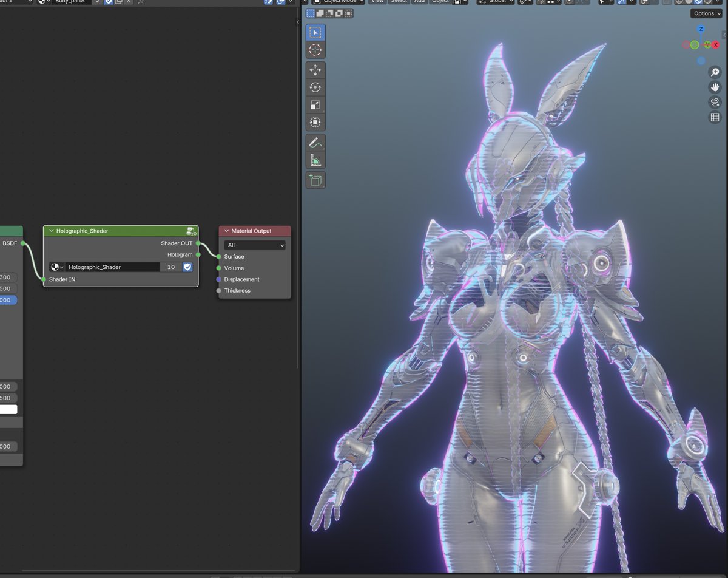Toggle the camera view icon

click(715, 102)
